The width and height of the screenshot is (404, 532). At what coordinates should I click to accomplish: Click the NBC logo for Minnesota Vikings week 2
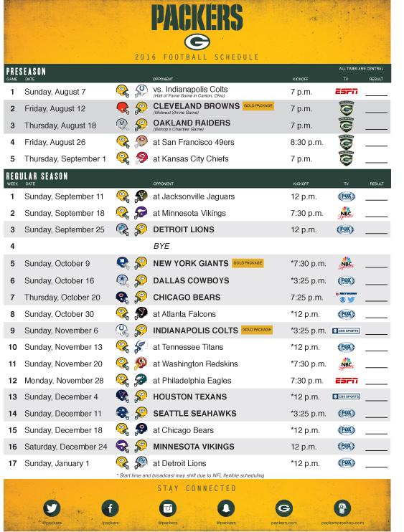pos(346,213)
